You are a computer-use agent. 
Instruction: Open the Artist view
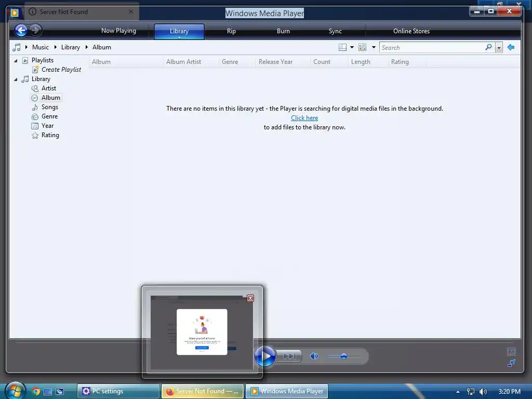(48, 88)
